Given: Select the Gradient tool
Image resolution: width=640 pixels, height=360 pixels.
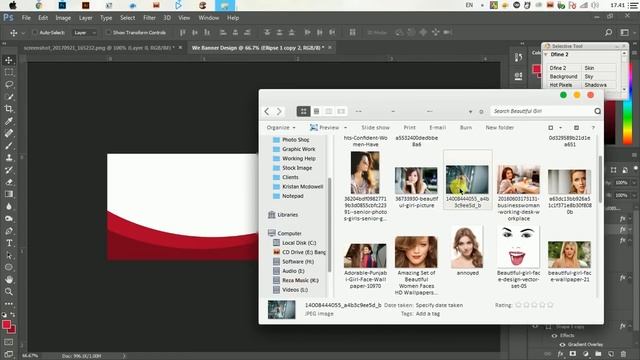Looking at the screenshot, I should click(9, 194).
